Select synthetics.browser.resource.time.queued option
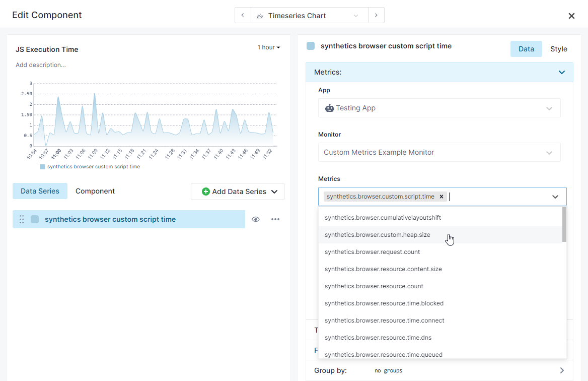The height and width of the screenshot is (381, 588). (440, 353)
